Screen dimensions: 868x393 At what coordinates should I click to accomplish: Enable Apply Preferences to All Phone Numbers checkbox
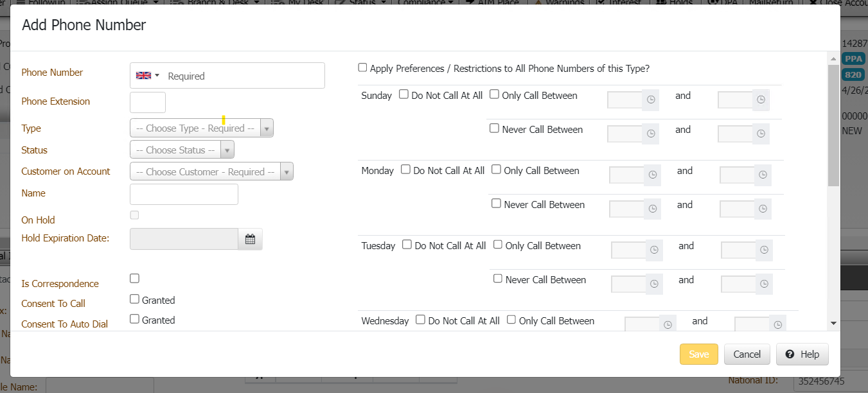363,67
